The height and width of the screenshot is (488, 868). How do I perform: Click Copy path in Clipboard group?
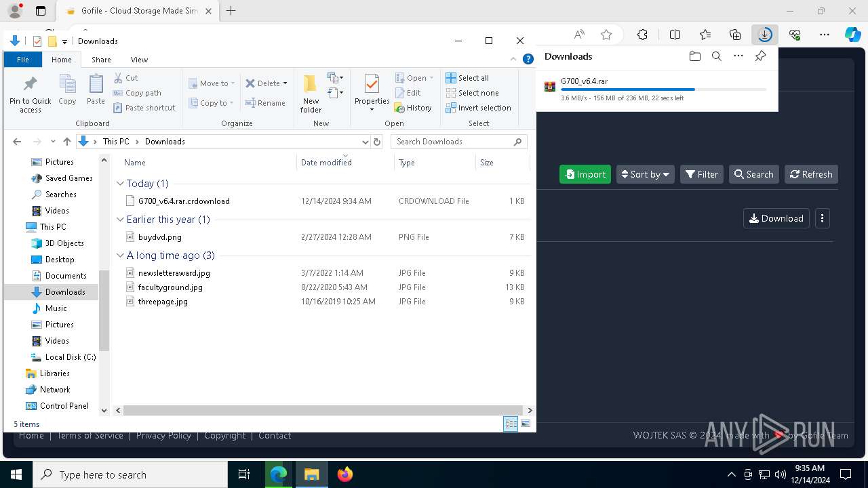[x=137, y=93]
